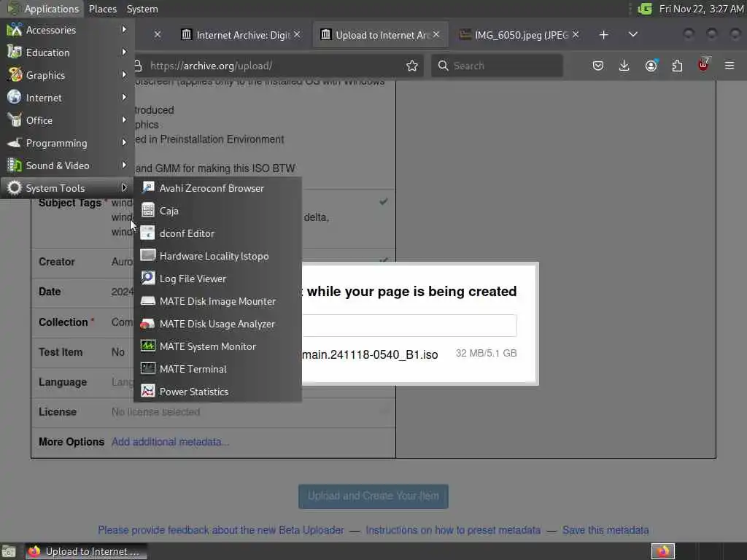Close the IMG_6050.jpeg tab

click(x=576, y=34)
